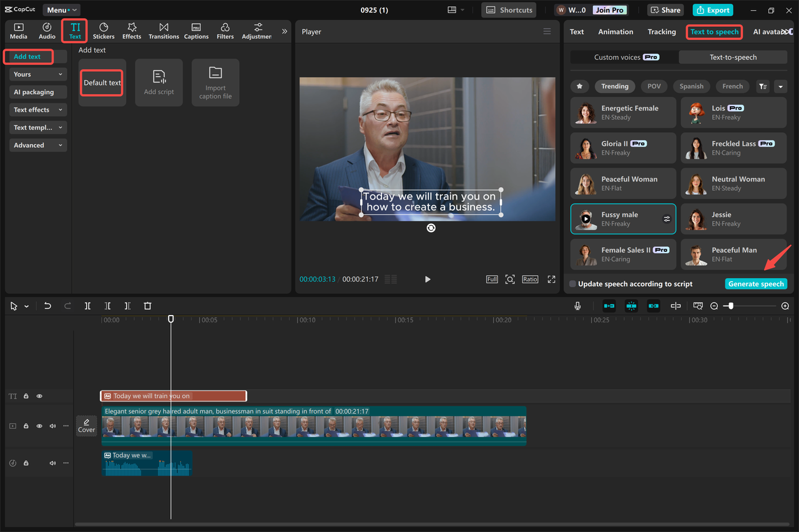Select the Filters panel
The image size is (799, 532).
[x=225, y=31]
